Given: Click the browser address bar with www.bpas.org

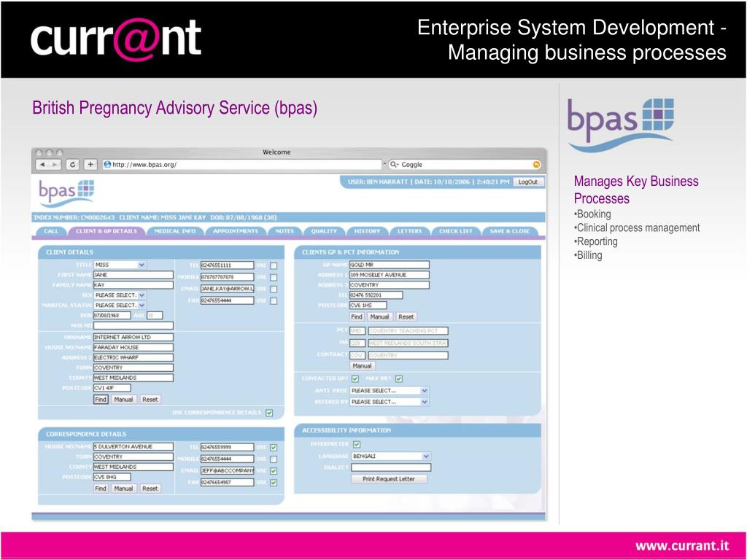Looking at the screenshot, I should tap(241, 165).
